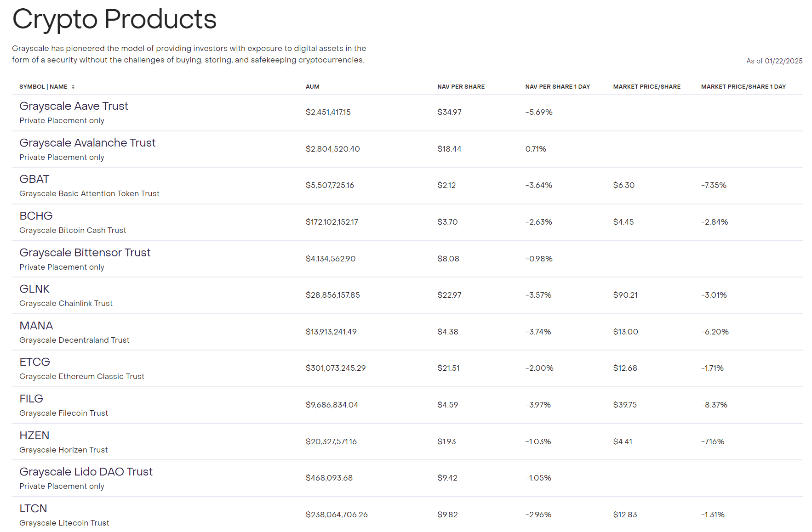This screenshot has height=532, width=812.
Task: Select Grayscale Lido DAO Trust
Action: coord(86,472)
